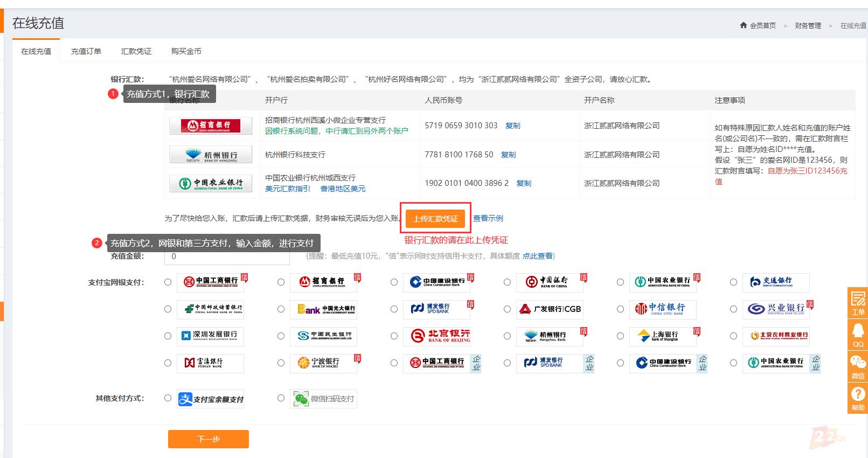Open the 帮助 help icon in sidebar

pyautogui.click(x=858, y=398)
